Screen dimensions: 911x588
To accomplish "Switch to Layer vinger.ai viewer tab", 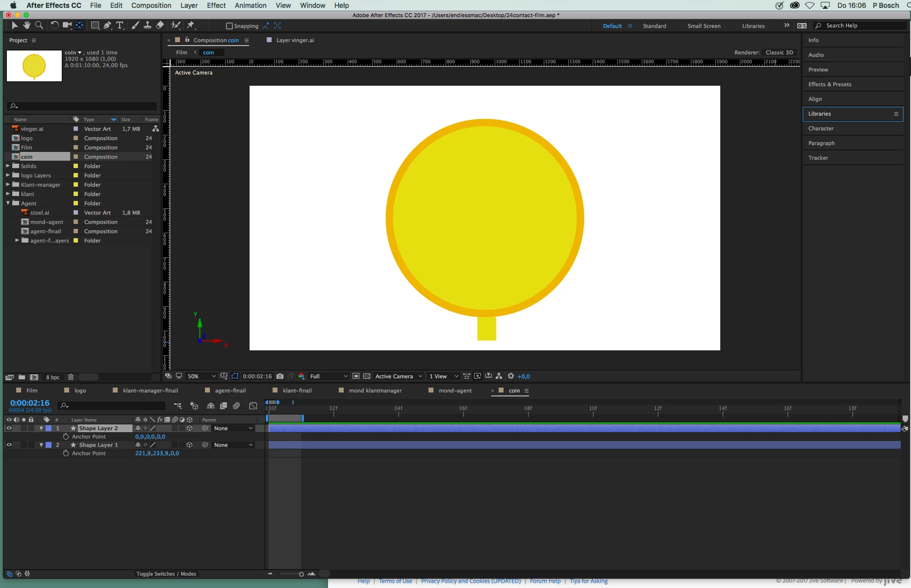I will (295, 40).
